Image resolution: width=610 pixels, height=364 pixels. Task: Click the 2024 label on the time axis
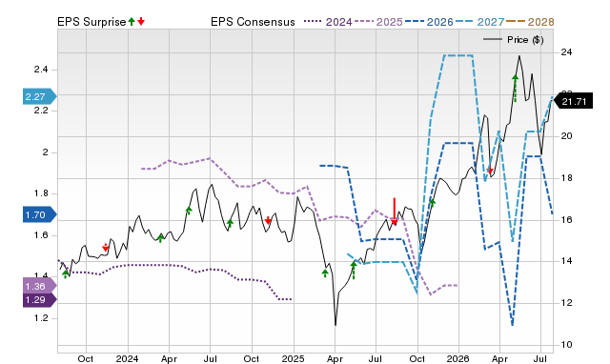coord(127,358)
